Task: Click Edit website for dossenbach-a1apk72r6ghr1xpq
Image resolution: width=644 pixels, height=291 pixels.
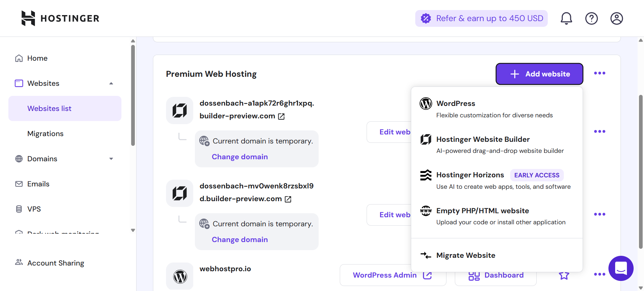Action: (389, 132)
